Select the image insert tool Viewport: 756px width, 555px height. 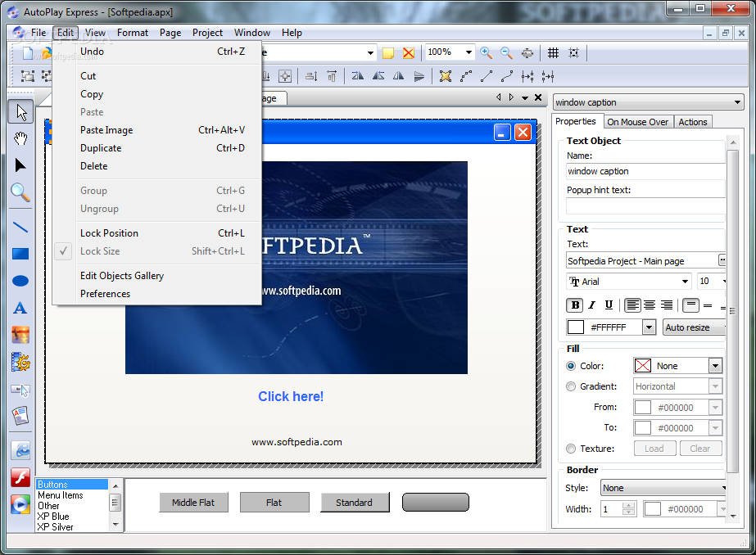pos(20,335)
